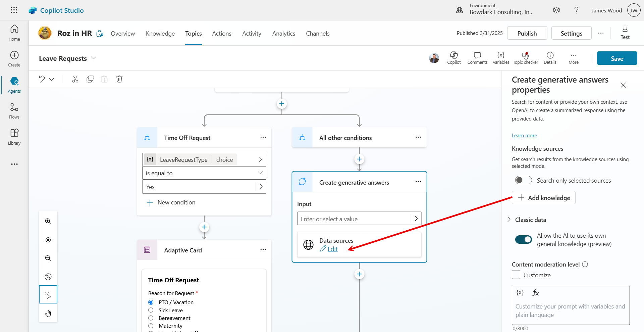This screenshot has width=644, height=332.
Task: Open the undo history dropdown arrow
Action: coord(52,79)
